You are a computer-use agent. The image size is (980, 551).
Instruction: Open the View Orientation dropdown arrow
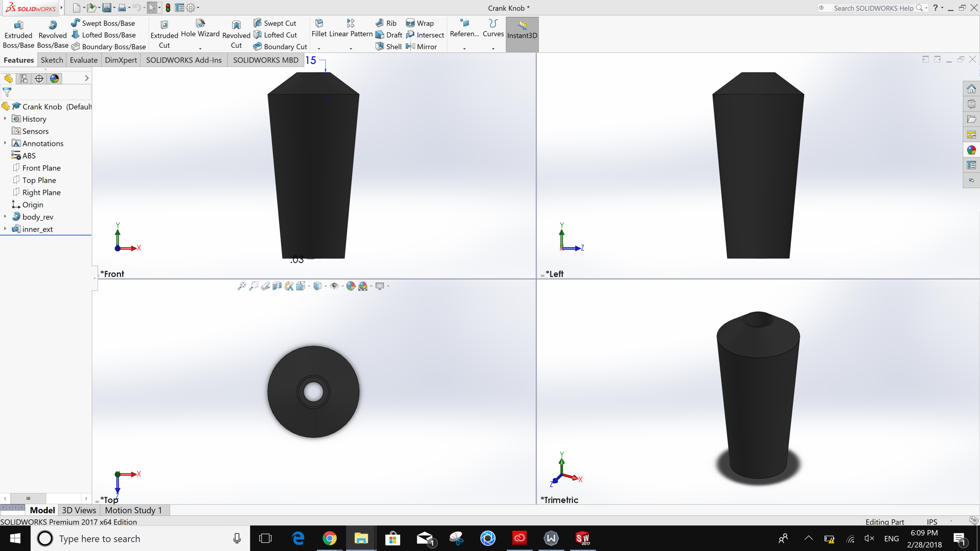pyautogui.click(x=309, y=286)
